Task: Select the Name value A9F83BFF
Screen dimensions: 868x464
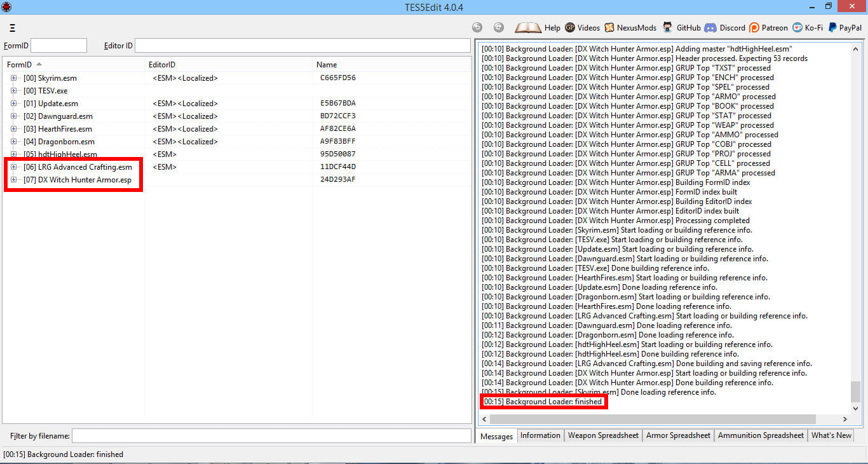Action: coord(338,142)
